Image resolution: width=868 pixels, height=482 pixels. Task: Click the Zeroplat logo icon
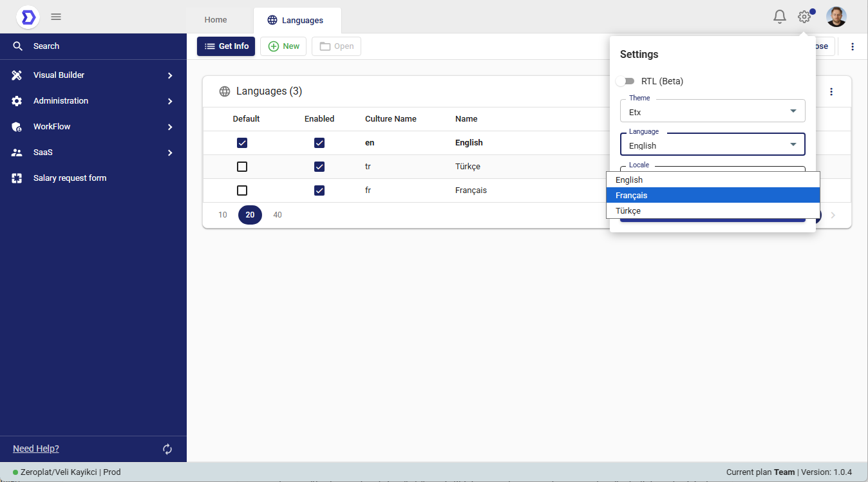coord(28,17)
